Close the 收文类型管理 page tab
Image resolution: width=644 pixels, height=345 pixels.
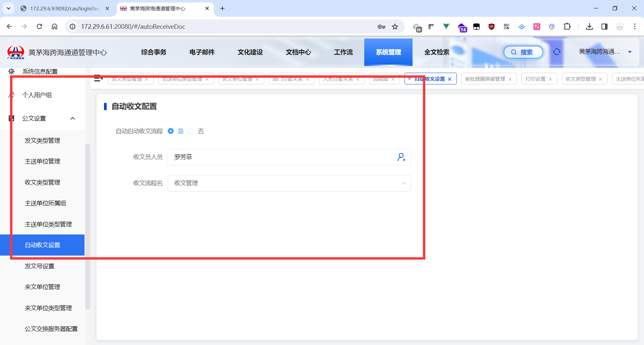click(600, 79)
